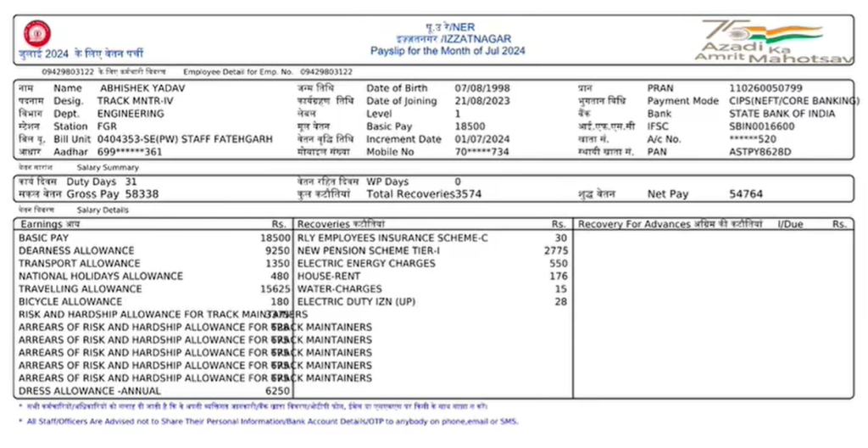Click the IFSC code SBIN0016600
This screenshot has width=868, height=448.
click(762, 126)
